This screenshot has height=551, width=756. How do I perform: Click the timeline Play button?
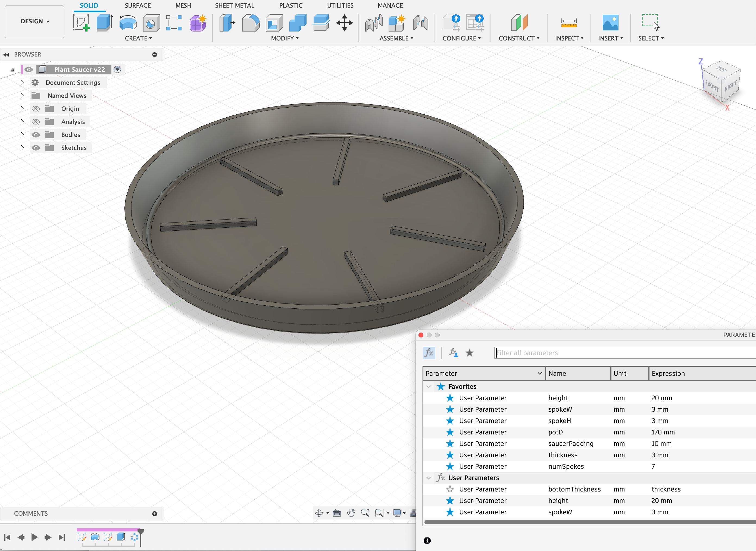[x=34, y=537]
